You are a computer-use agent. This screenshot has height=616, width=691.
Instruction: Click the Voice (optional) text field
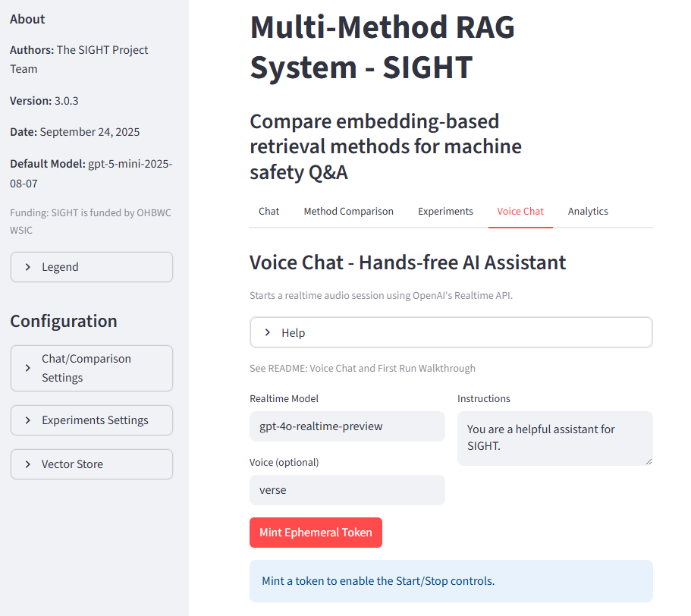347,490
